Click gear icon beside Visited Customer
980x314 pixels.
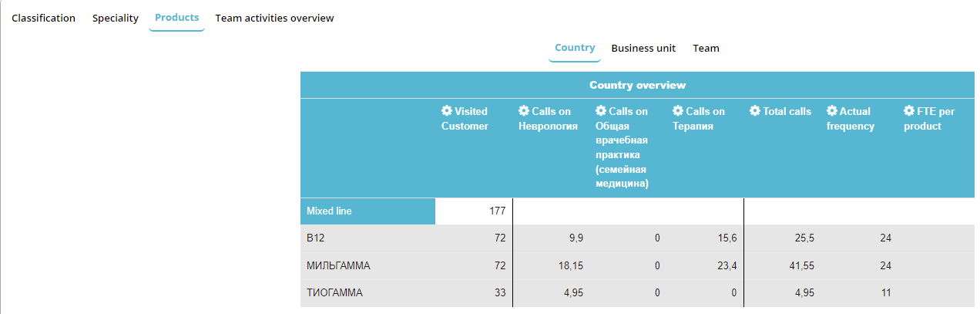[447, 111]
